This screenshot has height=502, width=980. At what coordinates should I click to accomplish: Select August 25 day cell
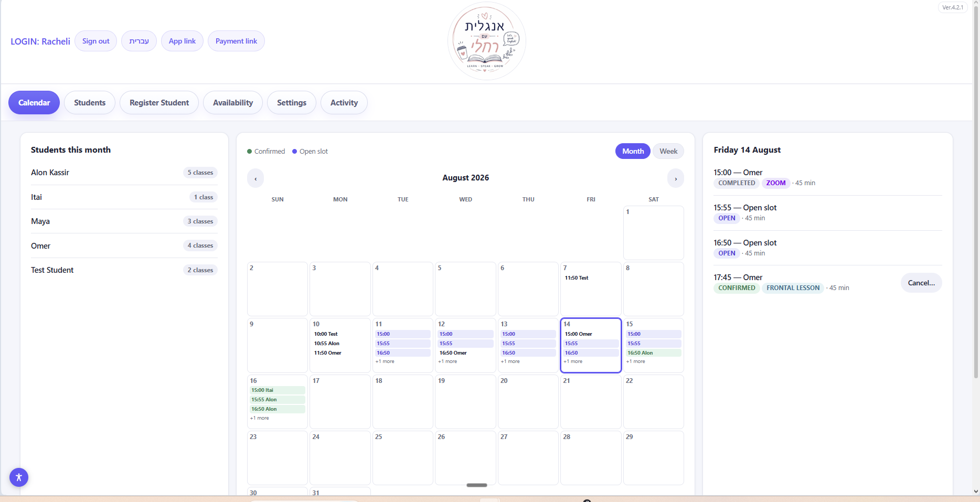point(402,458)
